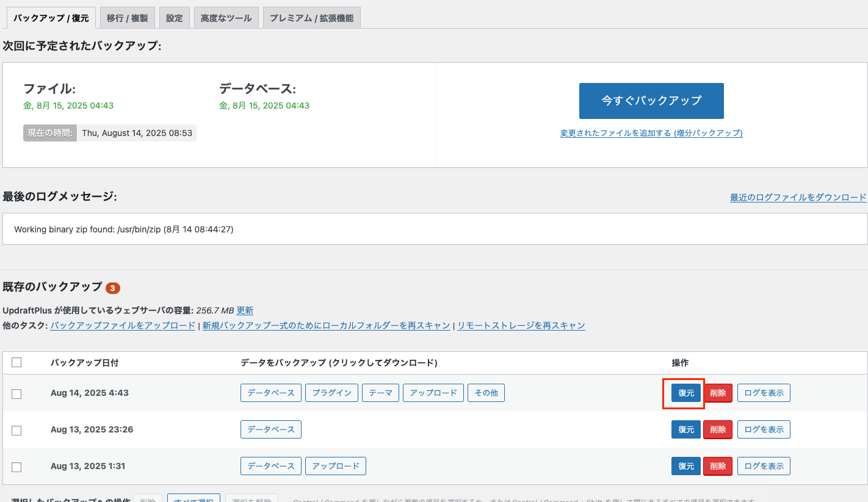This screenshot has height=502, width=868.
Task: Click the 今すぐバックアップ button
Action: click(651, 101)
